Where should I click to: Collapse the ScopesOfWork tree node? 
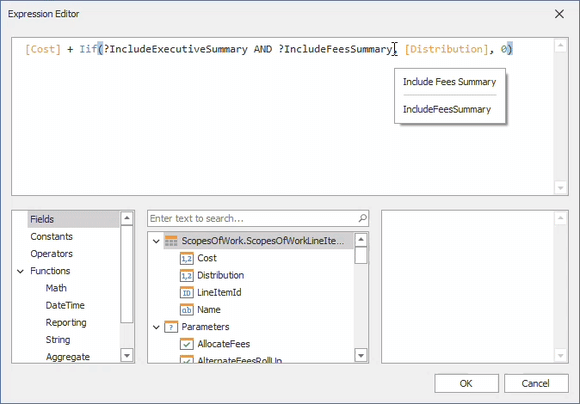pos(156,241)
